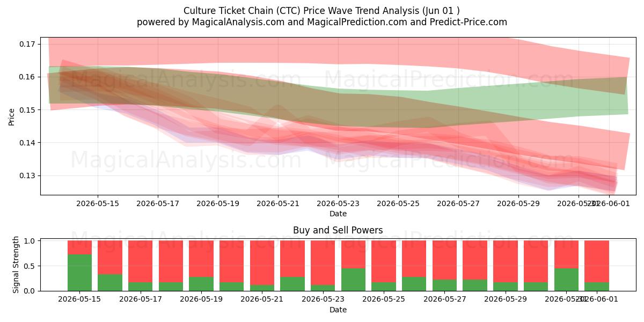Click the 2026-05-23 tick on price chart

338,203
